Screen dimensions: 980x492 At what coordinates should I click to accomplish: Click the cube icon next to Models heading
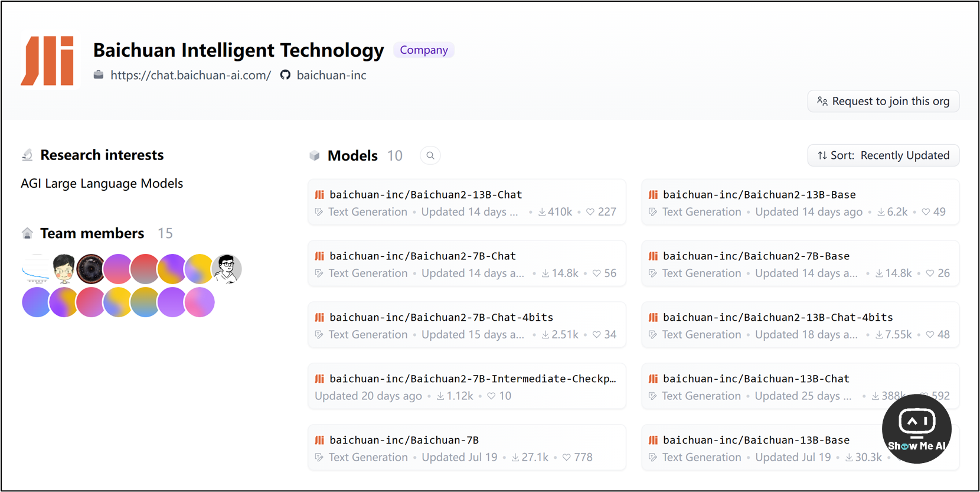click(x=315, y=155)
